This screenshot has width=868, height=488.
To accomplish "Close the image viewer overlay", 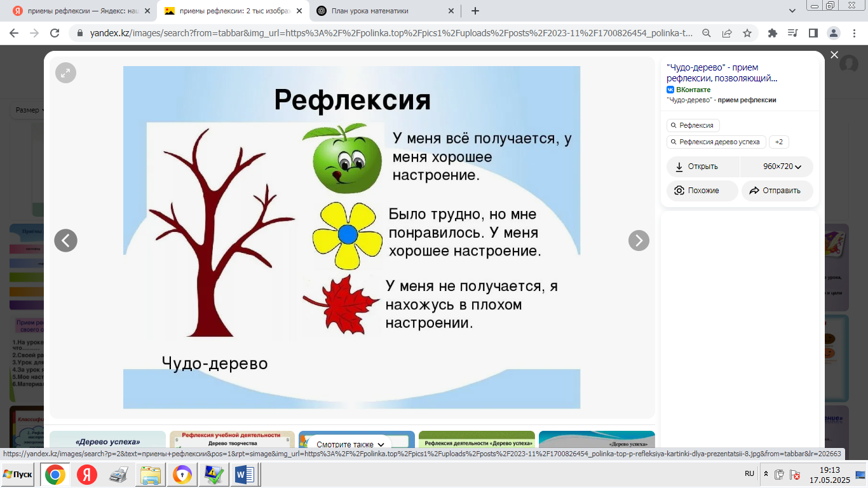I will pos(834,55).
